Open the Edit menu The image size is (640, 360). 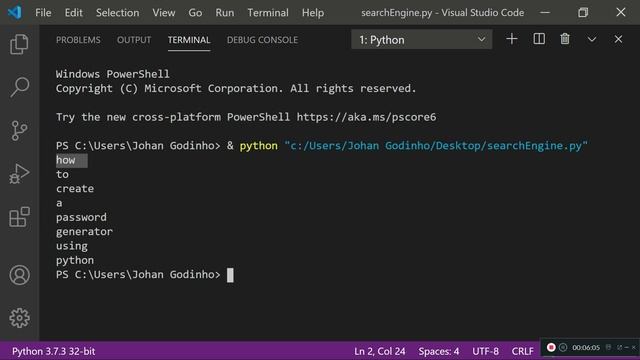click(73, 13)
